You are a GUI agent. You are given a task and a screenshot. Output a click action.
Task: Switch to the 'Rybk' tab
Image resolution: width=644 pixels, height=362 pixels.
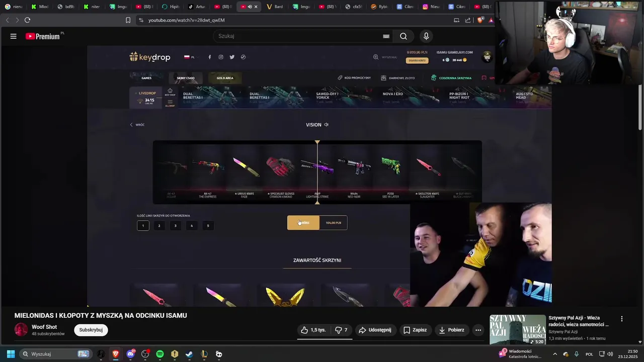pyautogui.click(x=380, y=7)
